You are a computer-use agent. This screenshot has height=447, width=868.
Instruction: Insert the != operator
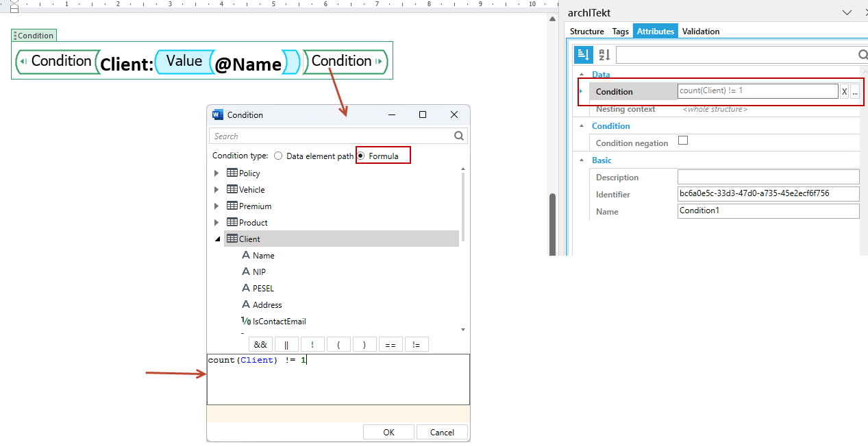(x=417, y=345)
